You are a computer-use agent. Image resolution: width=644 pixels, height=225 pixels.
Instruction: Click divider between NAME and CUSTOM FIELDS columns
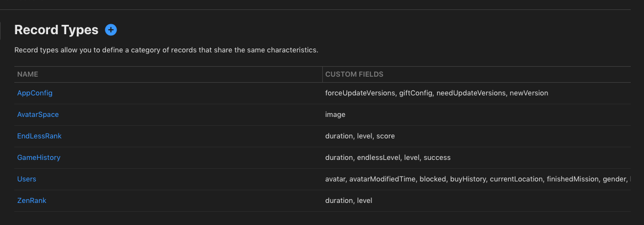[322, 74]
